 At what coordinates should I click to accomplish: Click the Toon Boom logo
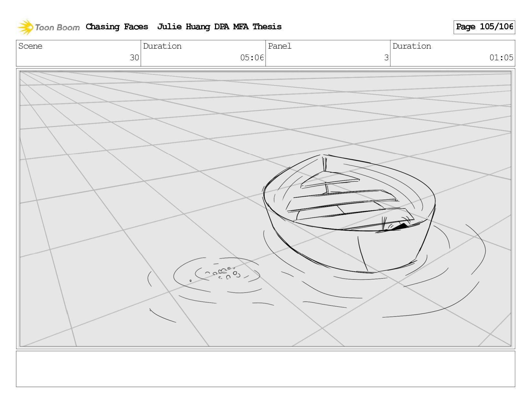[x=48, y=27]
